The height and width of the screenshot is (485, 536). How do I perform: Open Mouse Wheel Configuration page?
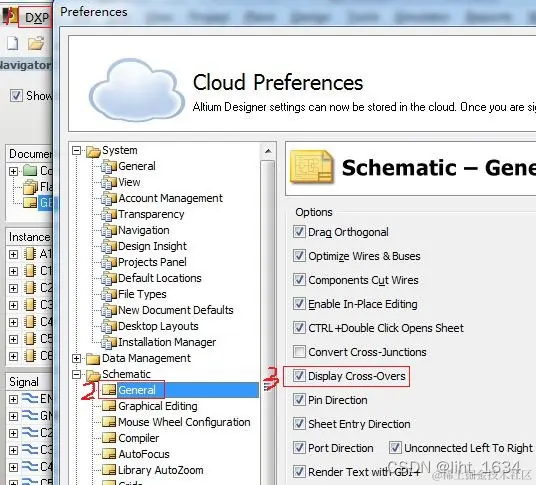(x=184, y=422)
